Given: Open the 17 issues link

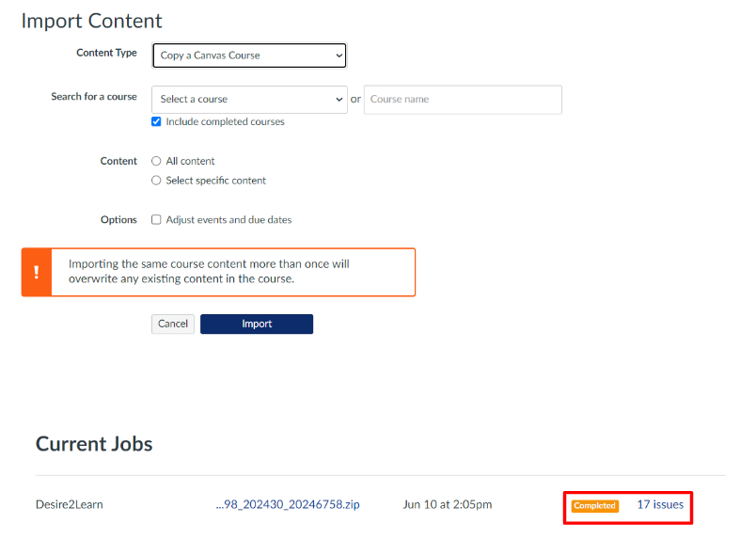Looking at the screenshot, I should pos(660,505).
